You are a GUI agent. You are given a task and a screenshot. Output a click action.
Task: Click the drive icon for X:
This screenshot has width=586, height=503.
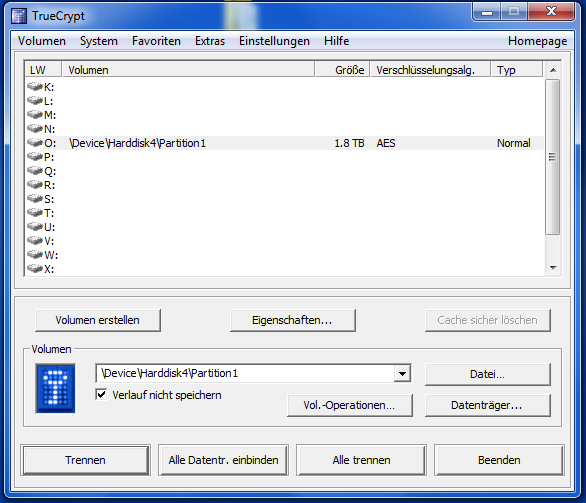coord(35,269)
